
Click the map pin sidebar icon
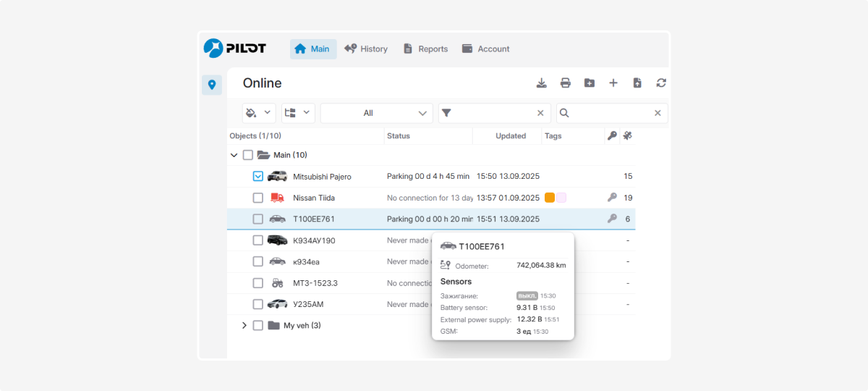click(212, 85)
